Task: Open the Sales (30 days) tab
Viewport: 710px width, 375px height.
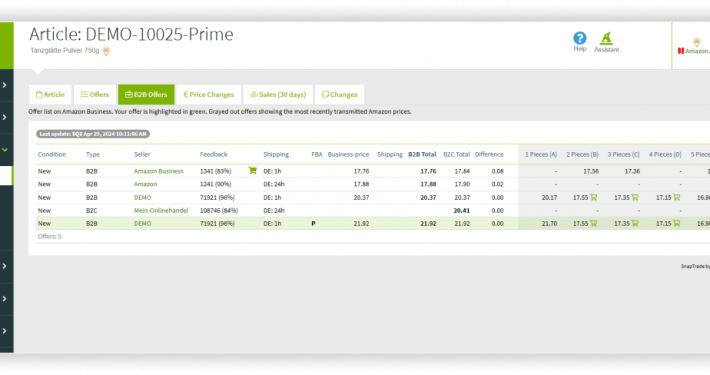Action: tap(278, 95)
